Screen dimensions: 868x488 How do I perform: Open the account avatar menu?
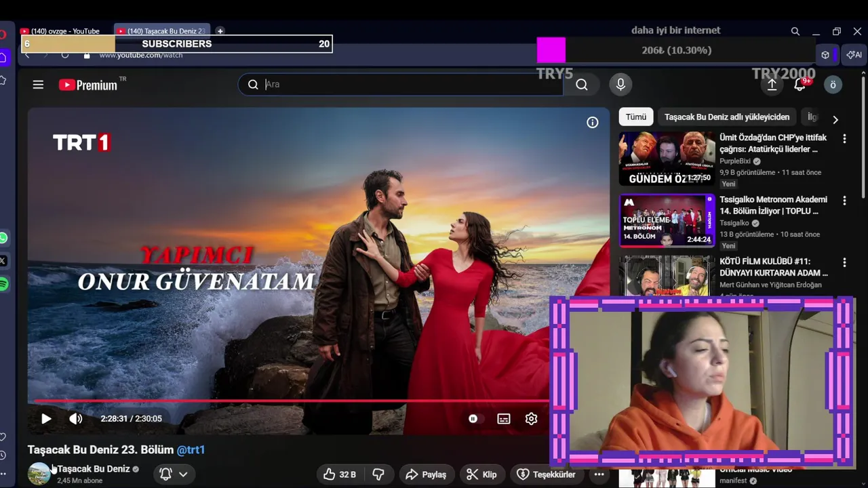[833, 85]
